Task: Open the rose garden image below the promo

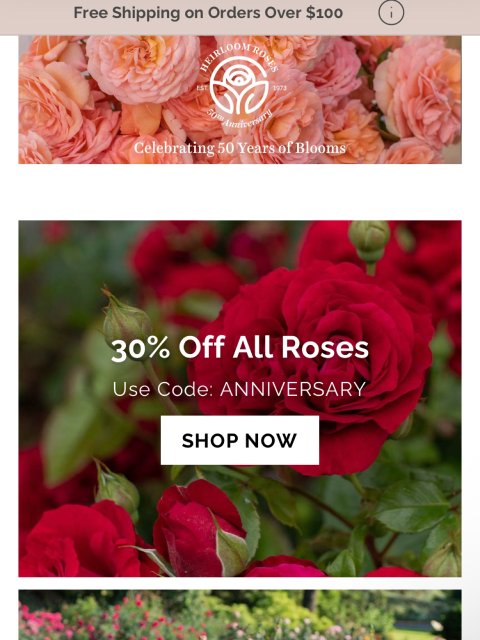Action: coord(240,615)
